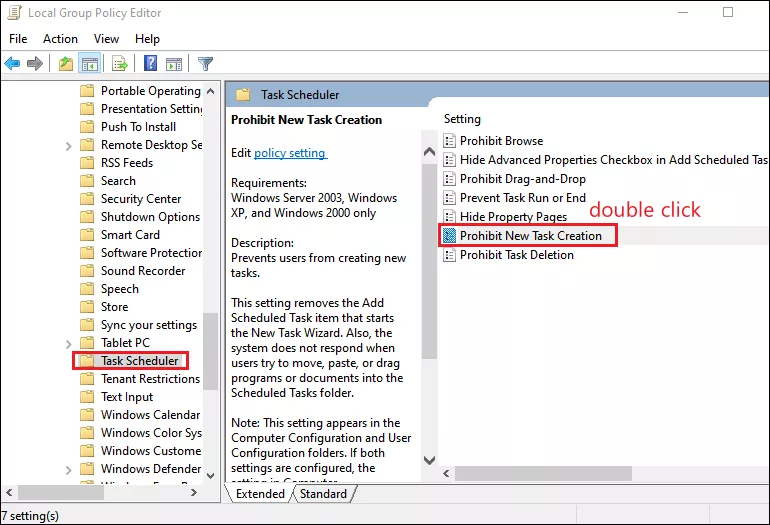The image size is (770, 525).
Task: Click settings list horizontal scrollbar left arrow
Action: (x=446, y=474)
